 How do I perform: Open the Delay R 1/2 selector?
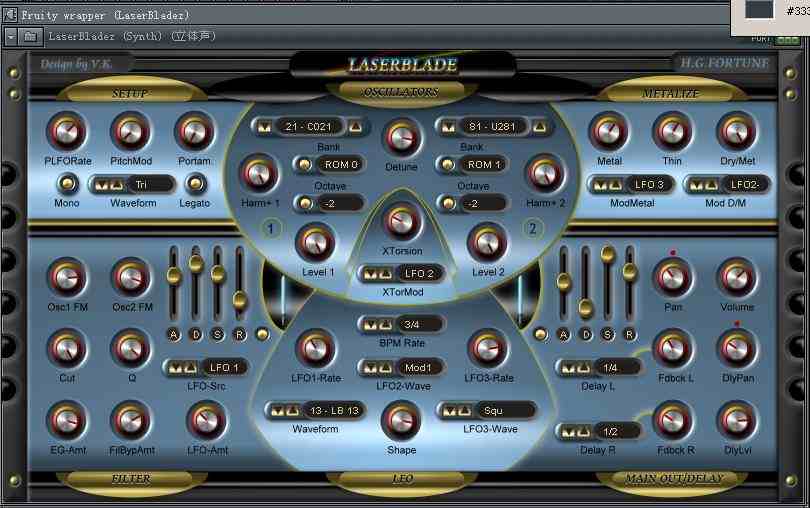[x=599, y=431]
